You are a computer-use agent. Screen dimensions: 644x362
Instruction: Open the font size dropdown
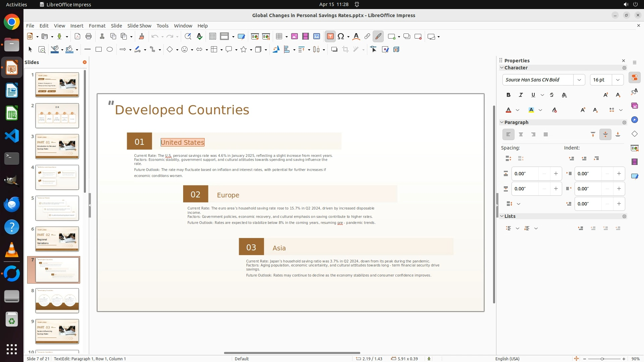(618, 80)
